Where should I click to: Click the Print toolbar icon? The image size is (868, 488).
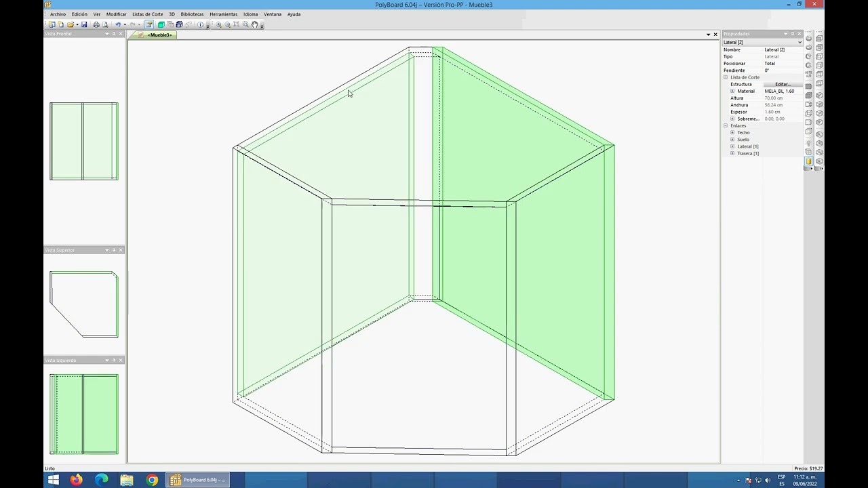tap(96, 24)
